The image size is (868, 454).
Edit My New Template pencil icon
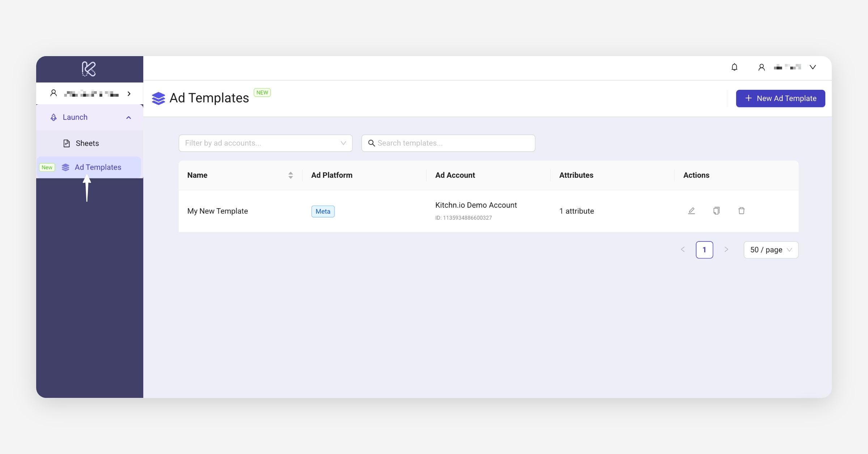tap(691, 211)
